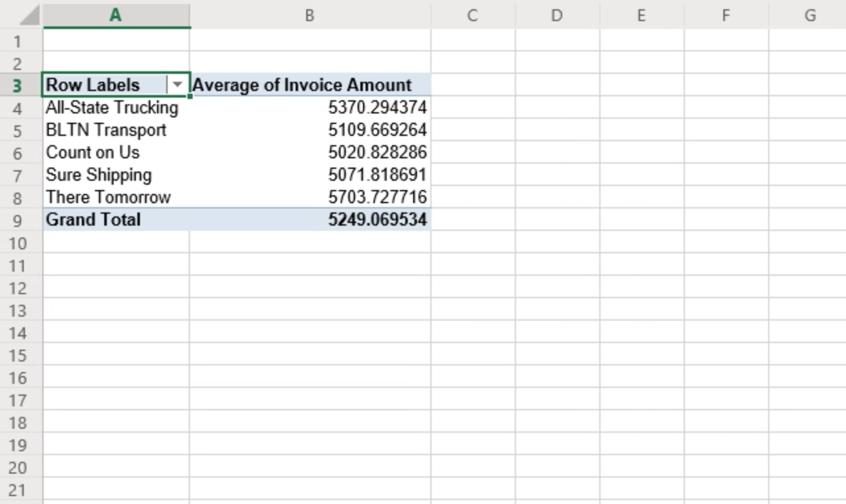
Task: Select the Average of Invoice Amount header
Action: pyautogui.click(x=310, y=85)
